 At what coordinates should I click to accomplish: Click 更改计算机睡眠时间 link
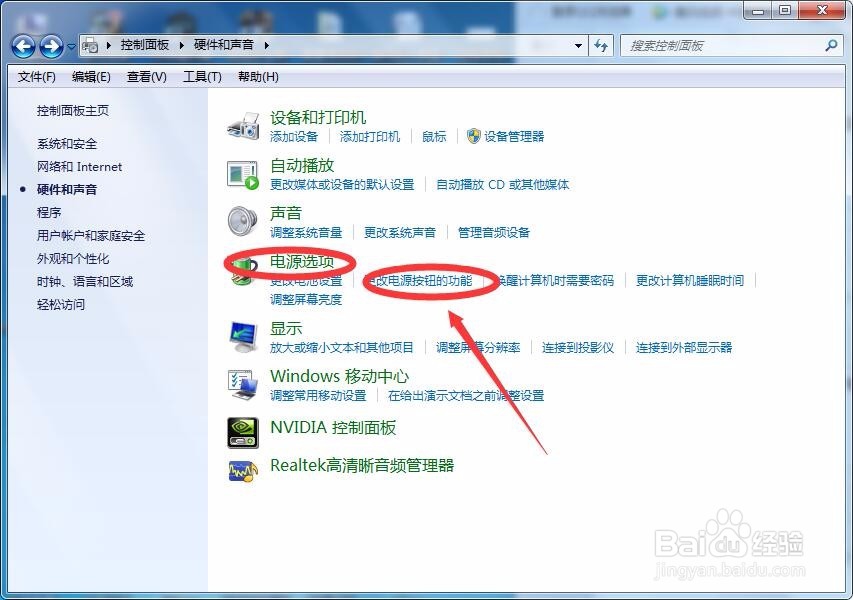690,281
